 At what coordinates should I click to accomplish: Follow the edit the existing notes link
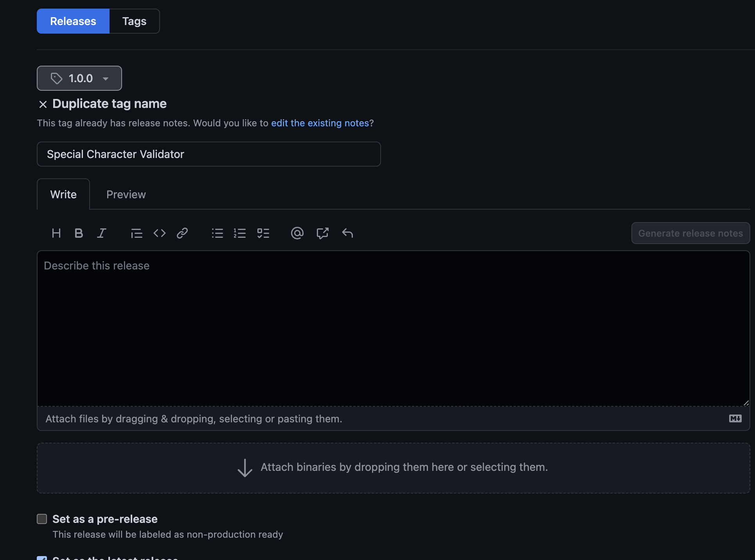320,123
